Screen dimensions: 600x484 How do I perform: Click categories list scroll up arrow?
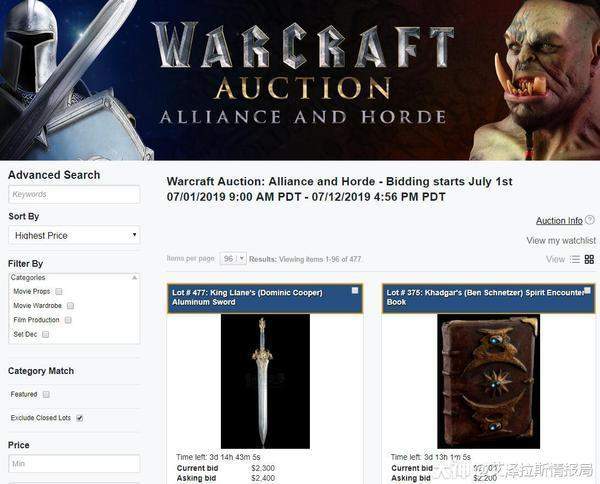tap(134, 277)
